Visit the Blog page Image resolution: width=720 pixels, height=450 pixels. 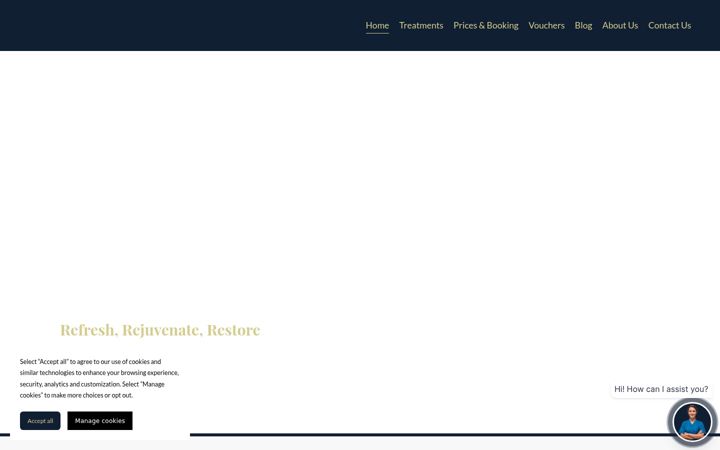point(583,25)
